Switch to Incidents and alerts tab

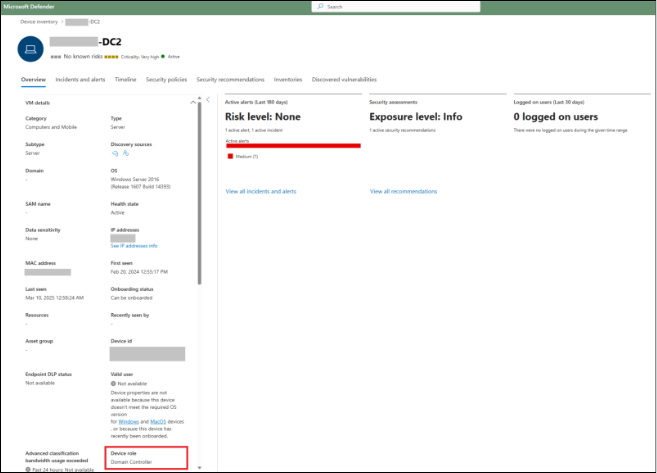[80, 79]
